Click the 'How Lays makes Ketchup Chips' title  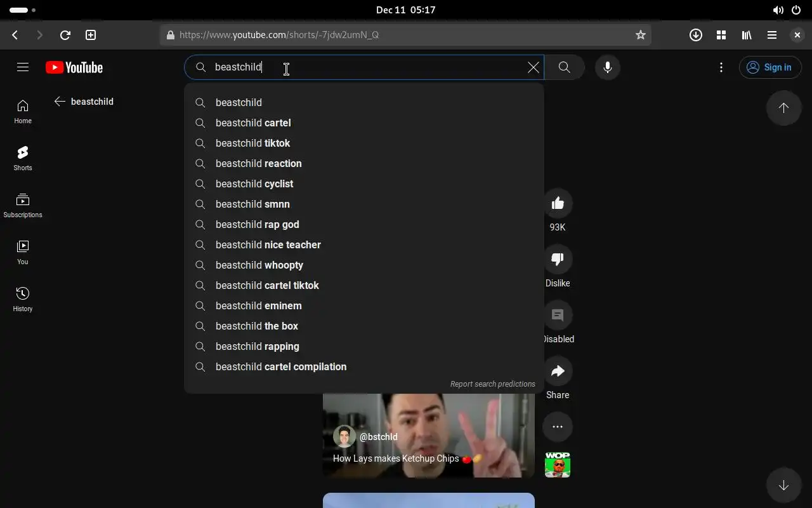(x=407, y=458)
